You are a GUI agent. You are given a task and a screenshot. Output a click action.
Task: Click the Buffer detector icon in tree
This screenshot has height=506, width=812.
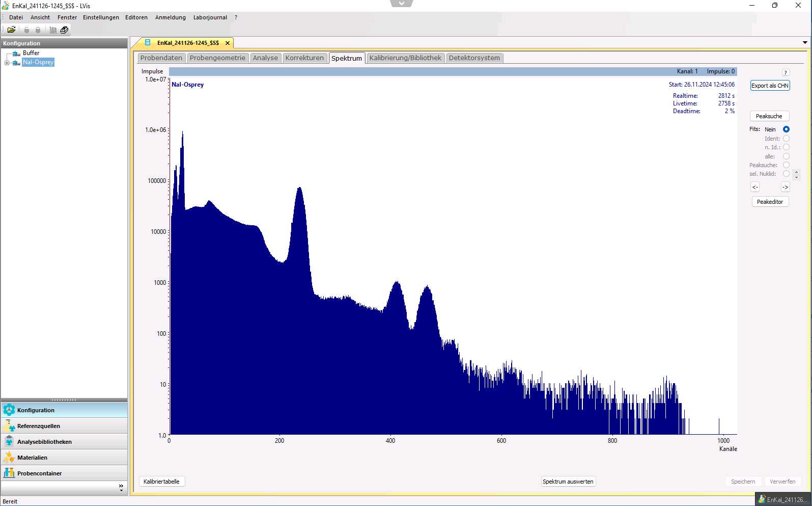click(16, 54)
